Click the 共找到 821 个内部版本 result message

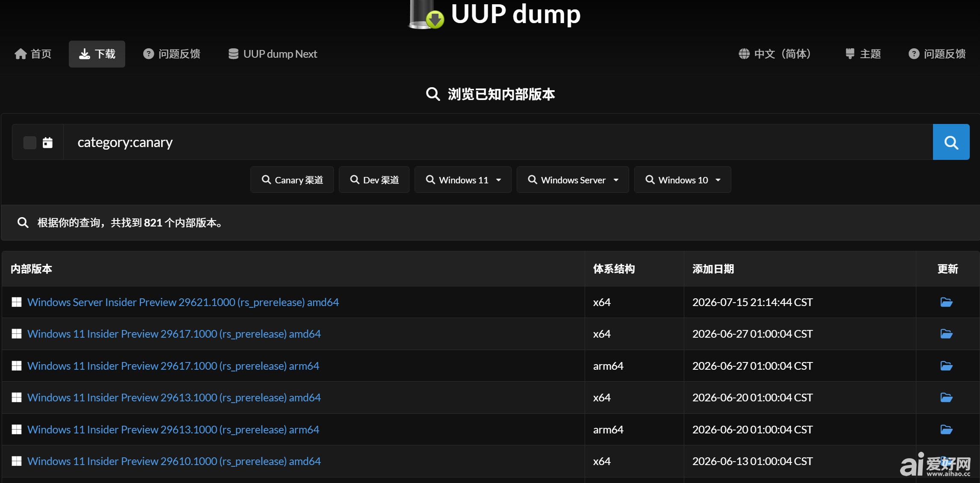tap(129, 223)
